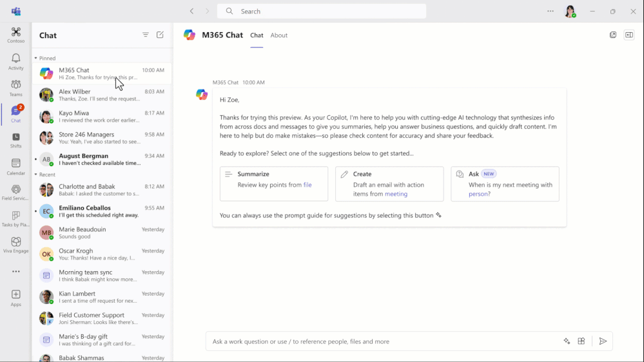Show more apps via ellipsis in sidebar
Image resolution: width=644 pixels, height=362 pixels.
pyautogui.click(x=15, y=271)
